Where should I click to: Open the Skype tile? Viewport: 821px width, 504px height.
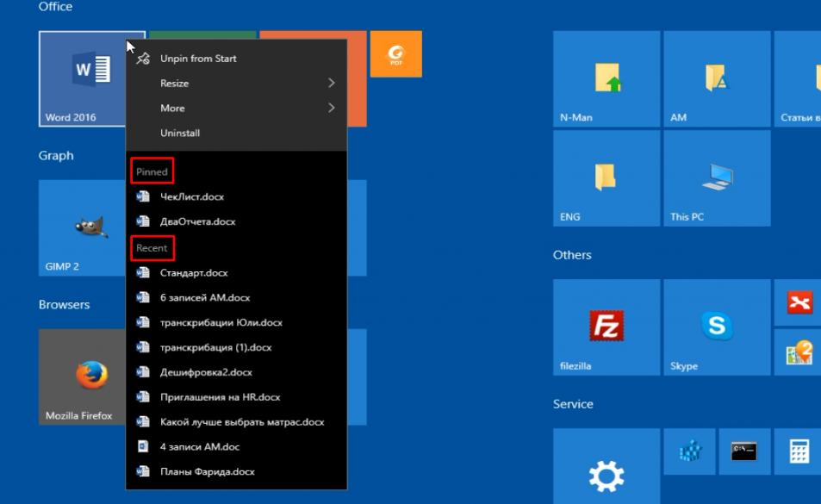tap(715, 327)
